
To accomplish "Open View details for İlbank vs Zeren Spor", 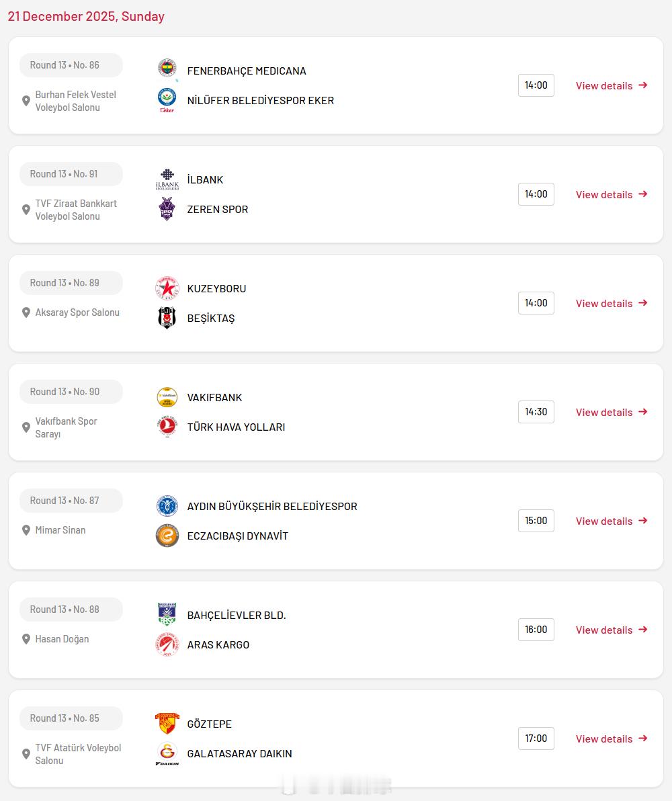I will click(611, 194).
